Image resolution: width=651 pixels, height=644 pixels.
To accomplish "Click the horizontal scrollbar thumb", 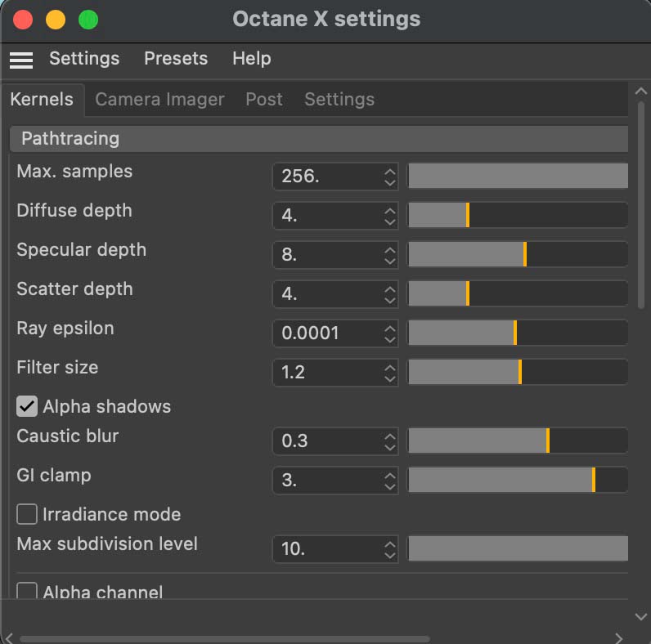I will coord(225,639).
